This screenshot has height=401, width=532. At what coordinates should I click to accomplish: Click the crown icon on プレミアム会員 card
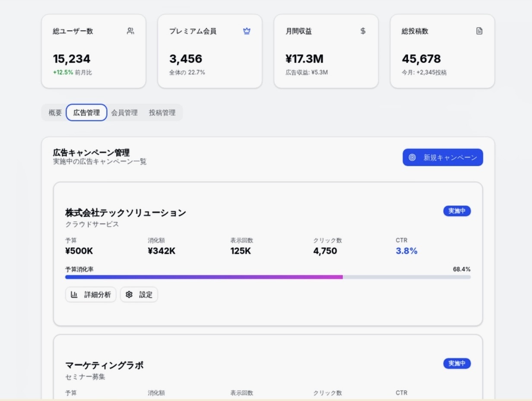tap(247, 31)
